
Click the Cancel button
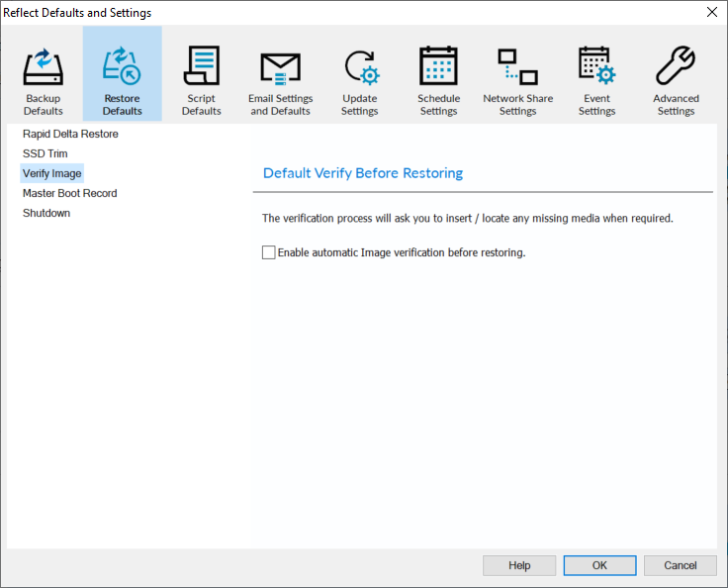tap(681, 565)
